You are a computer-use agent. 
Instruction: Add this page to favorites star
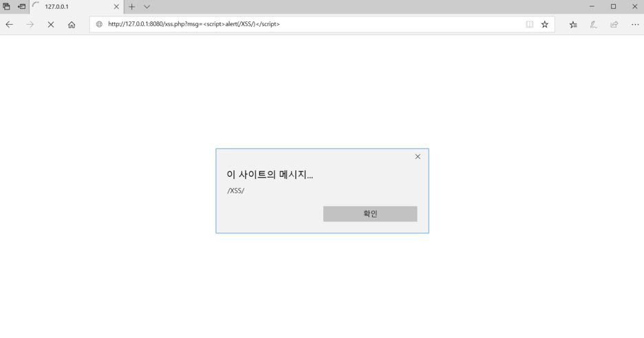pos(545,24)
